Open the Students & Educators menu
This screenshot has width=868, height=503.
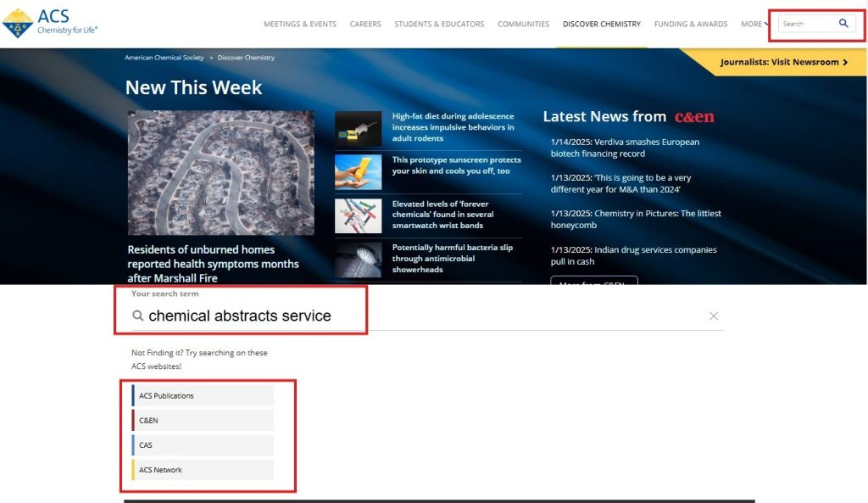439,24
